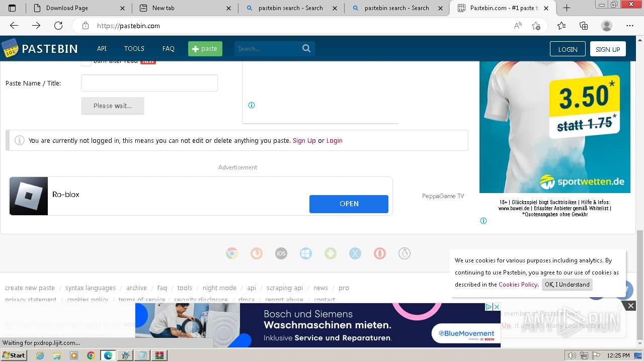Switch to second pastebin search tab
The width and height of the screenshot is (644, 362).
pyautogui.click(x=396, y=8)
